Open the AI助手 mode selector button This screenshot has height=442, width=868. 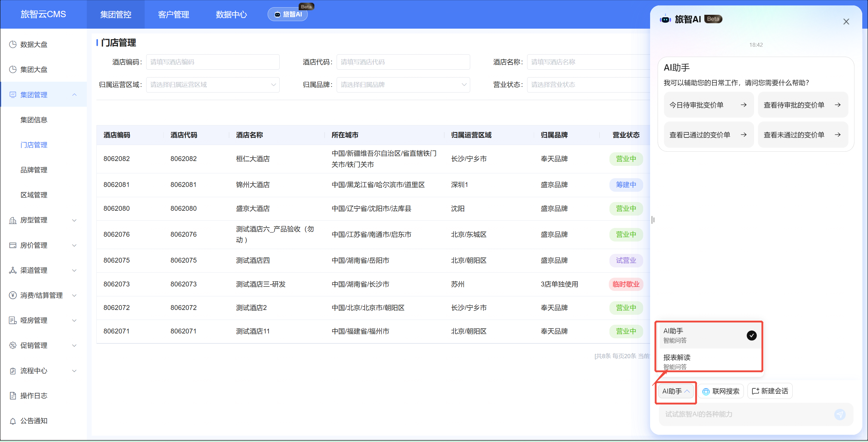point(676,391)
